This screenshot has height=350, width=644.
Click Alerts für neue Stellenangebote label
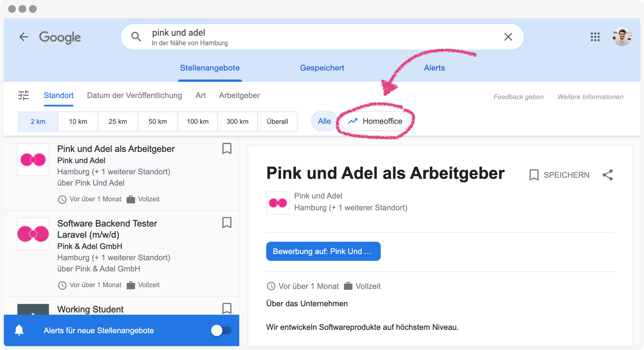click(99, 330)
